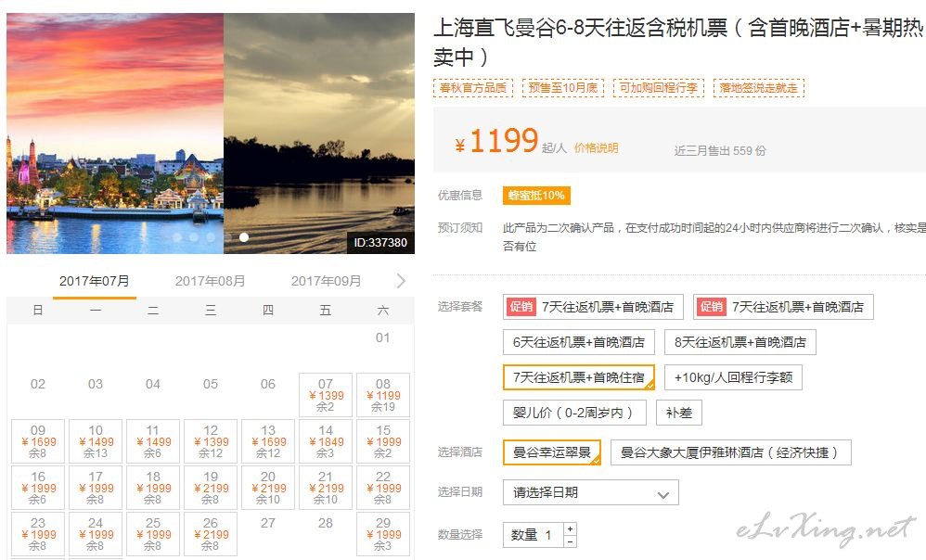Pick July 25 date cell

pyautogui.click(x=153, y=534)
